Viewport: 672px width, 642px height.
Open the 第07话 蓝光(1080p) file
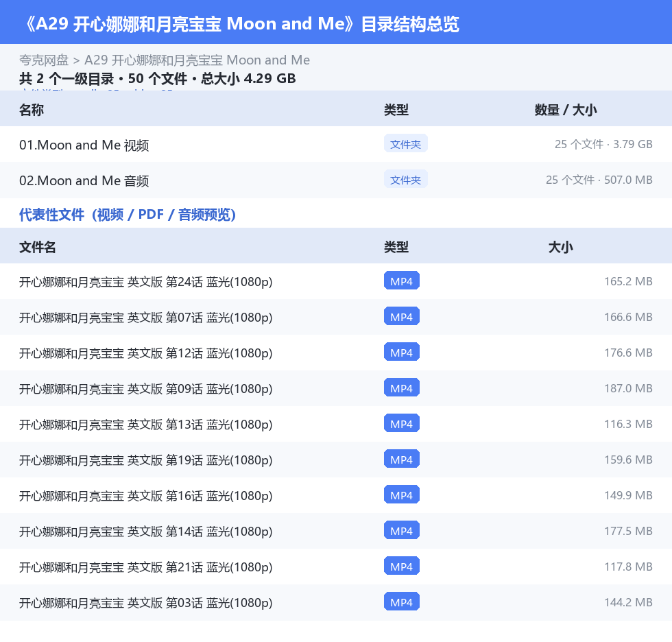(x=145, y=318)
